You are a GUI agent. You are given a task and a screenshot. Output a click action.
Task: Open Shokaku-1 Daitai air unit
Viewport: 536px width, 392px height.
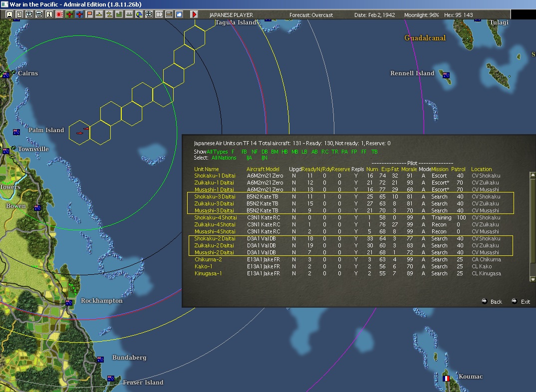point(215,176)
